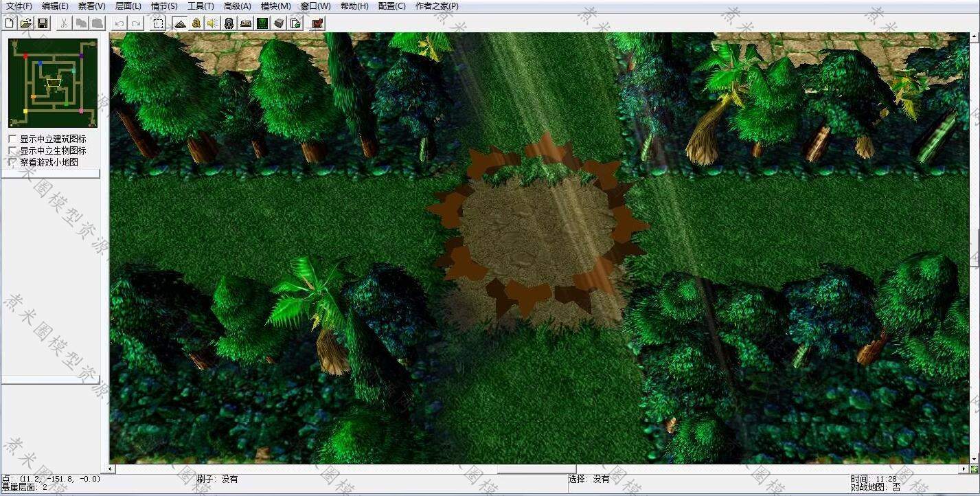Click the Paste toolbar icon

(98, 23)
